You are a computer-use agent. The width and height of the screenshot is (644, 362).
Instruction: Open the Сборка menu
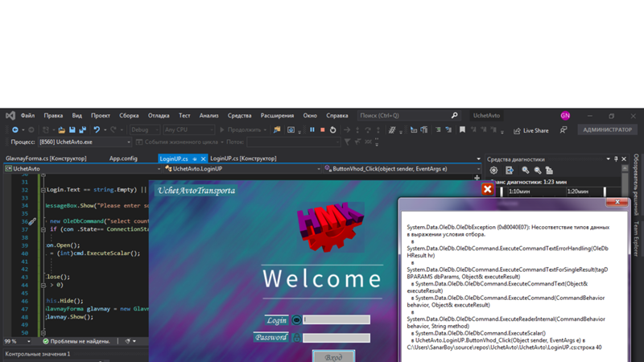(x=129, y=116)
